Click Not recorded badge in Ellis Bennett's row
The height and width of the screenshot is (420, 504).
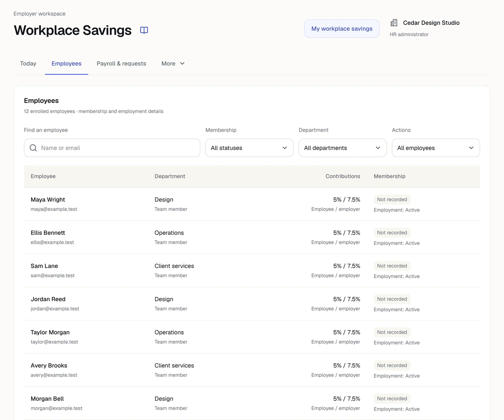pyautogui.click(x=392, y=233)
